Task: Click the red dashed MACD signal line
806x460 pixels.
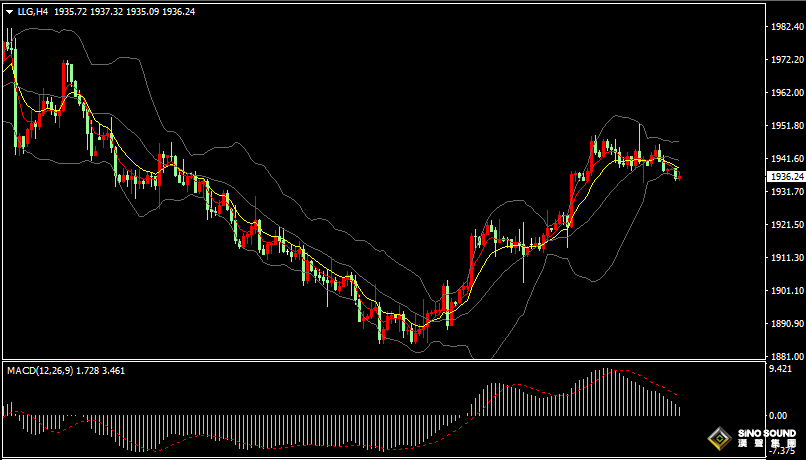Action: point(650,381)
